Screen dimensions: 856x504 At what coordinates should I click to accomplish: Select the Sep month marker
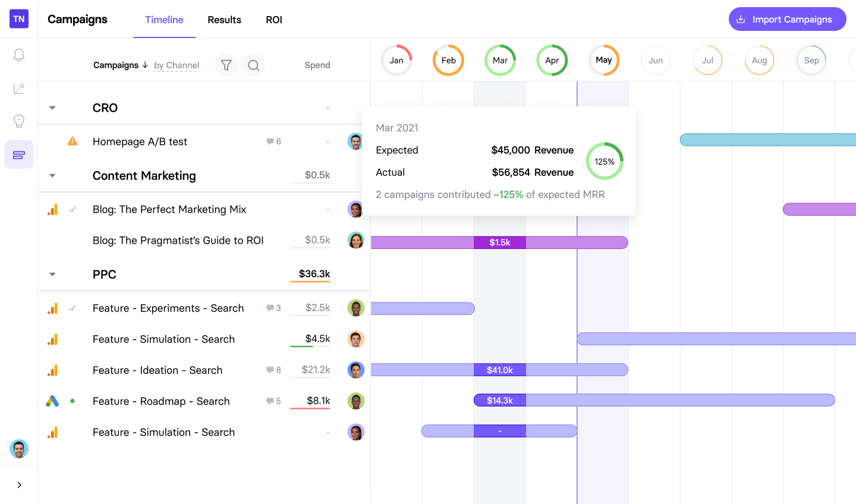811,60
